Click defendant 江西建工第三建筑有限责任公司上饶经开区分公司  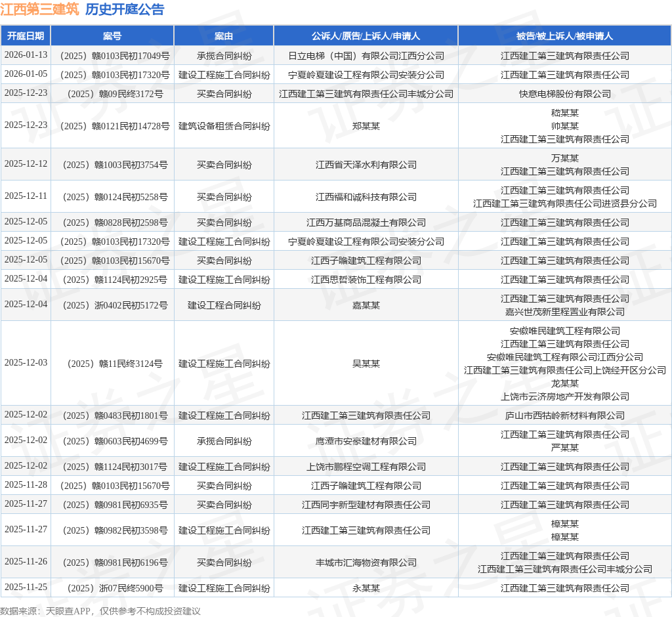coord(565,370)
